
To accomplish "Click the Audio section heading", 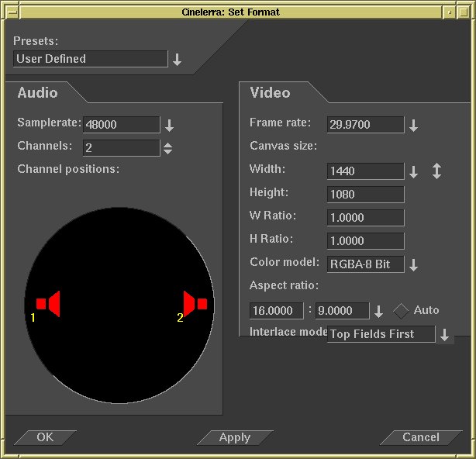I will coord(37,92).
